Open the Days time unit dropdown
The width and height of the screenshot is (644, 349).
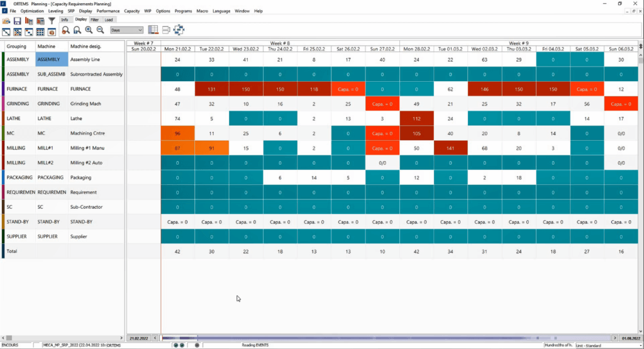coord(126,30)
